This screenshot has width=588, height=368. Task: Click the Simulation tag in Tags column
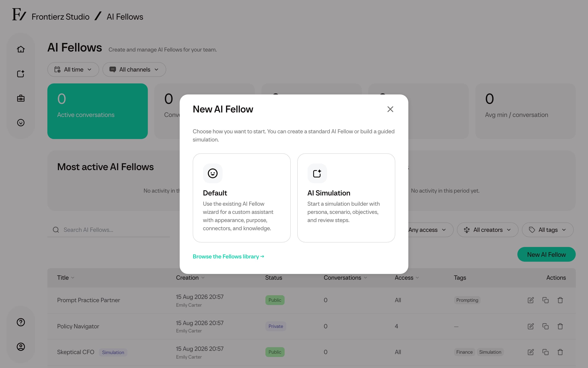click(x=490, y=352)
